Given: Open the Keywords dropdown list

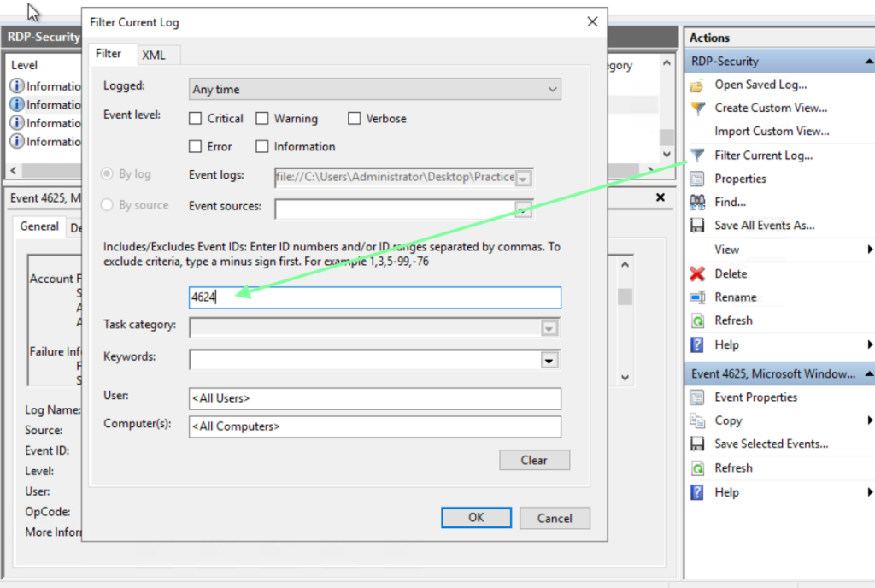Looking at the screenshot, I should tap(549, 361).
